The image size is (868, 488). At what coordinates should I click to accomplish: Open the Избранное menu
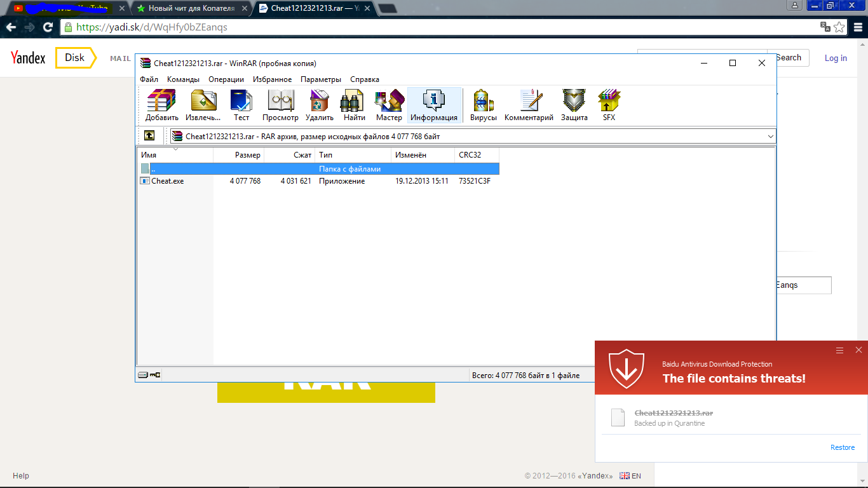tap(273, 79)
